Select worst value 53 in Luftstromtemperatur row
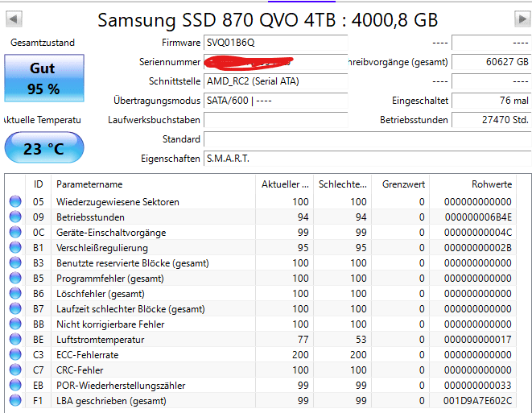Image resolution: width=532 pixels, height=413 pixels. (x=361, y=340)
